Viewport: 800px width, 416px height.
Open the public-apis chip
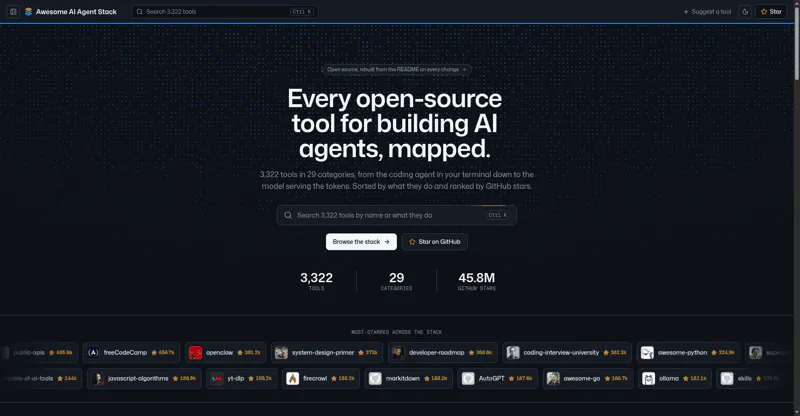point(40,352)
